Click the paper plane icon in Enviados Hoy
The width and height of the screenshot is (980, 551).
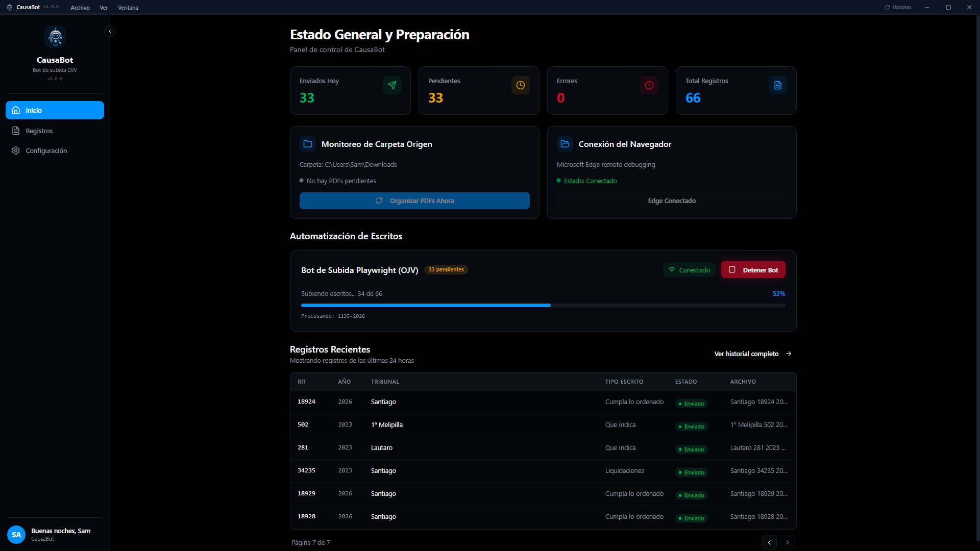coord(392,85)
